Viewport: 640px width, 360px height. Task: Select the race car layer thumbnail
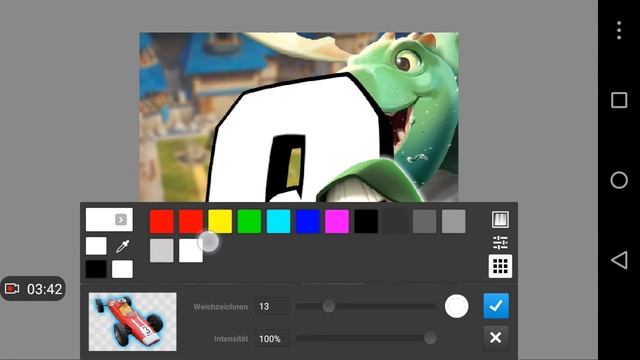pyautogui.click(x=133, y=322)
